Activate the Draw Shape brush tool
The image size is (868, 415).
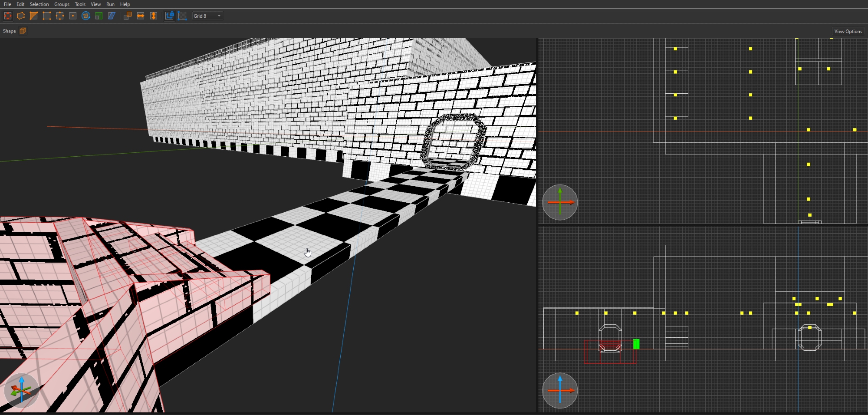(x=8, y=16)
